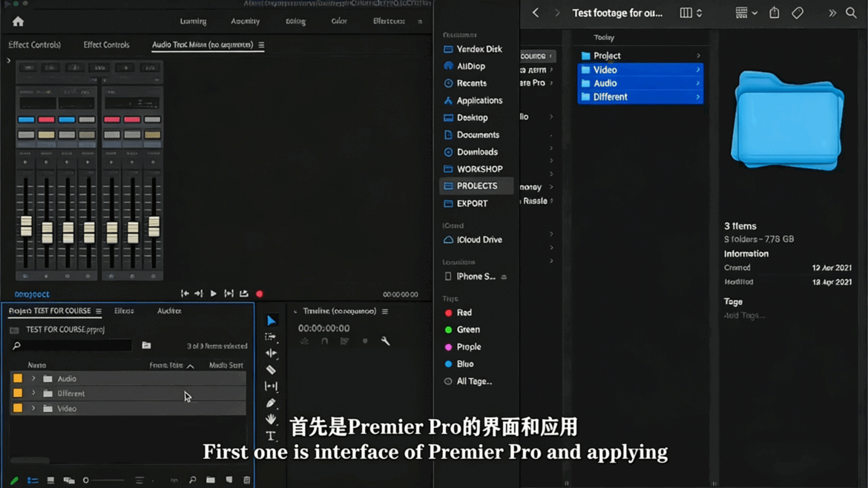Enable snapping in the Timeline panel
This screenshot has width=868, height=488.
click(x=324, y=340)
